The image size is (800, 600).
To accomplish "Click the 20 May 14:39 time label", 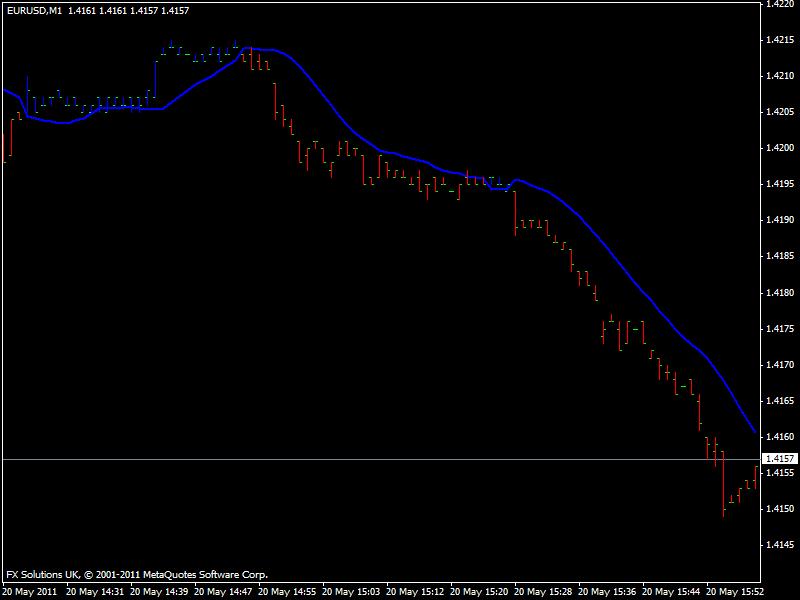I will 159,592.
